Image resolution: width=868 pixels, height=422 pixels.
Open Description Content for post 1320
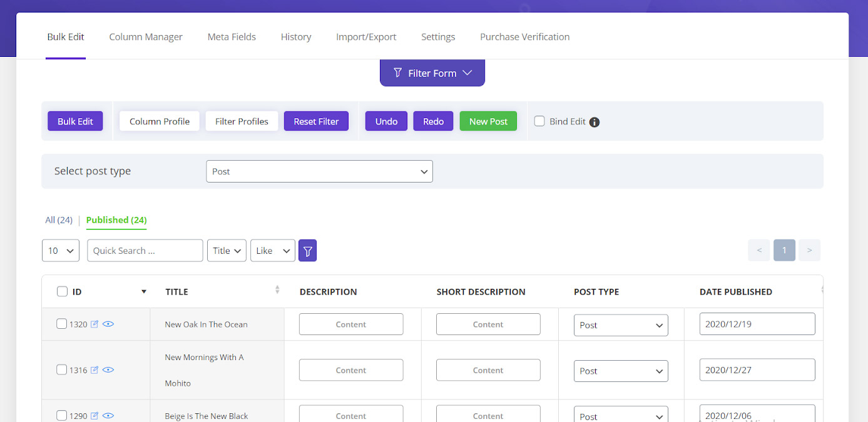(x=351, y=324)
